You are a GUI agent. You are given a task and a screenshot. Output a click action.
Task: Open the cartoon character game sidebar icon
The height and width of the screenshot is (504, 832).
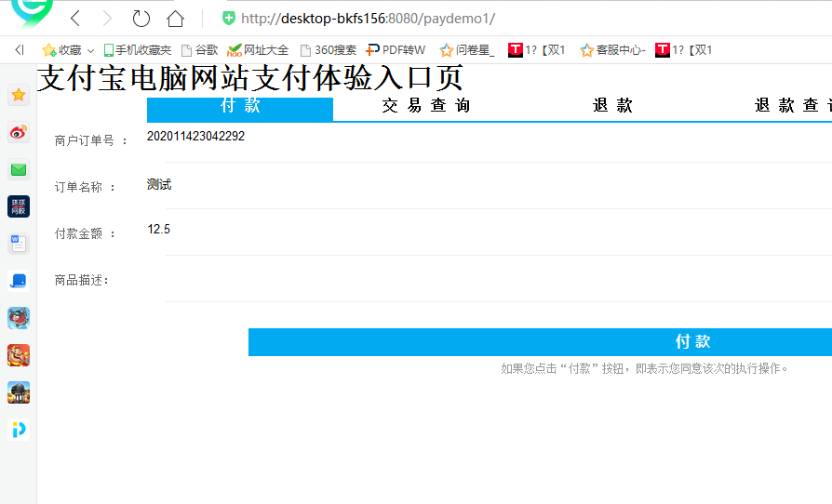19,318
